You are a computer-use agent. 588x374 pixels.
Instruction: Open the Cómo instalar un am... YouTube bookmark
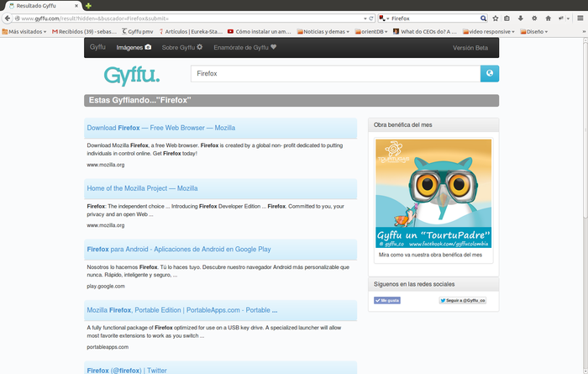(x=259, y=32)
